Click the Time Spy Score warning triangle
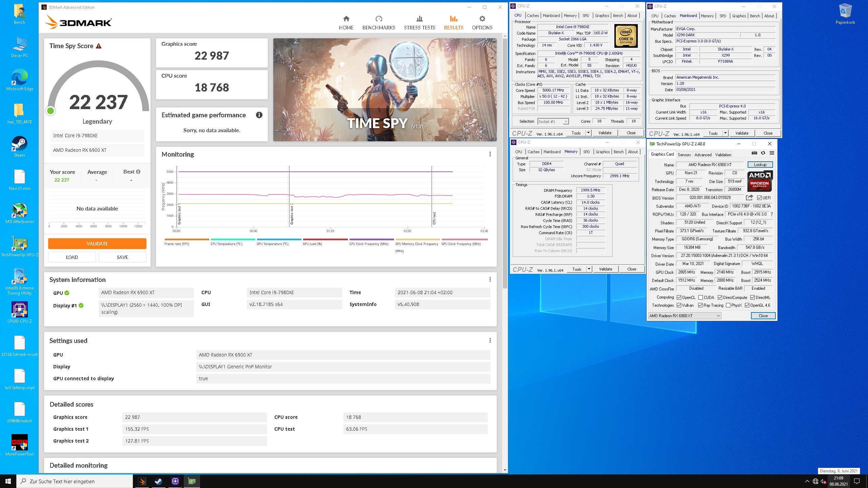The image size is (868, 488). [99, 46]
